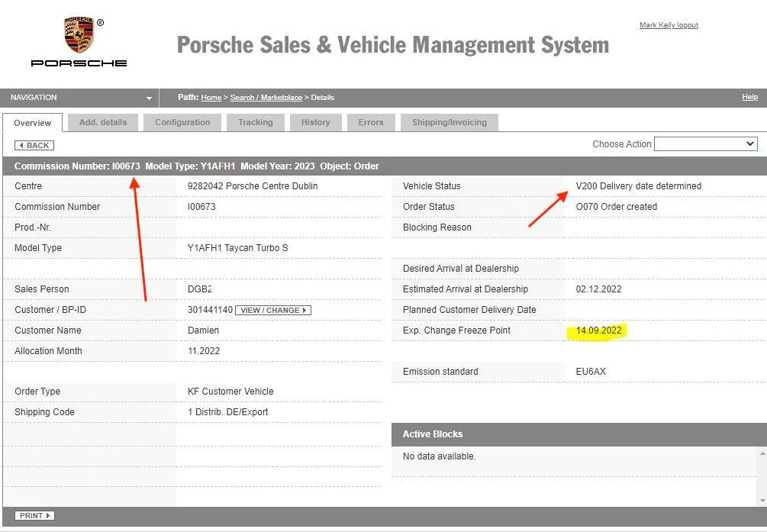Click the Porsche Sales & Vehicle Management System title

[393, 45]
